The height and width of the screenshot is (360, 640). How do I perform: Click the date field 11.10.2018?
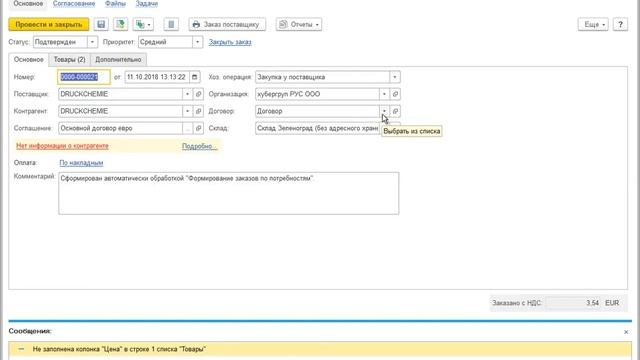157,77
